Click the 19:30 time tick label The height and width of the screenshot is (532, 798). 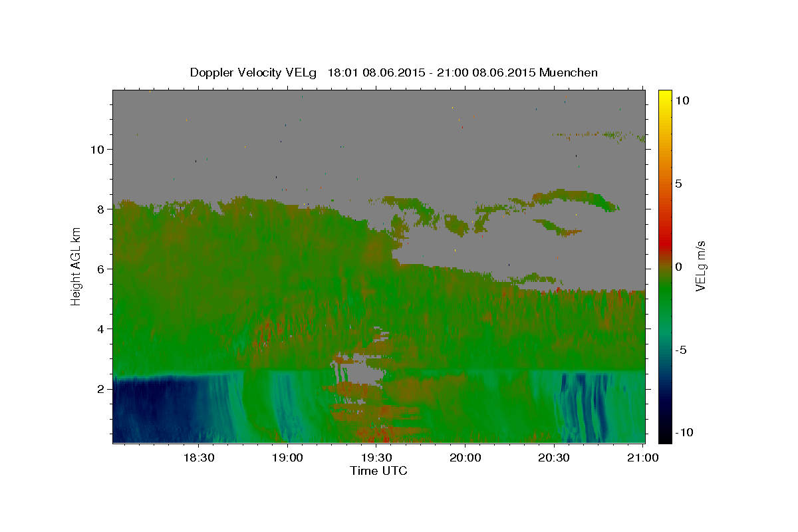click(x=376, y=458)
